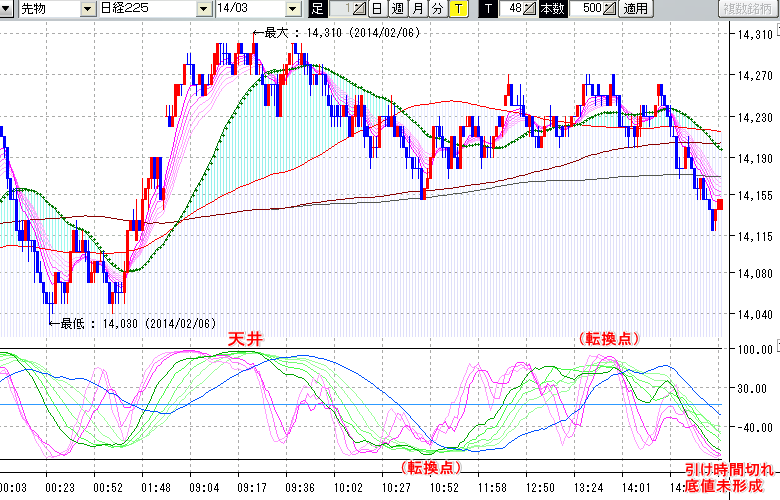This screenshot has width=780, height=500.
Task: Expand the 日経225 symbol dropdown
Action: tap(204, 9)
